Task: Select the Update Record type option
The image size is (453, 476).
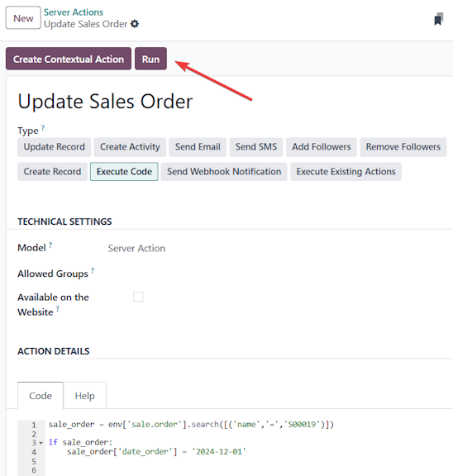Action: click(54, 147)
